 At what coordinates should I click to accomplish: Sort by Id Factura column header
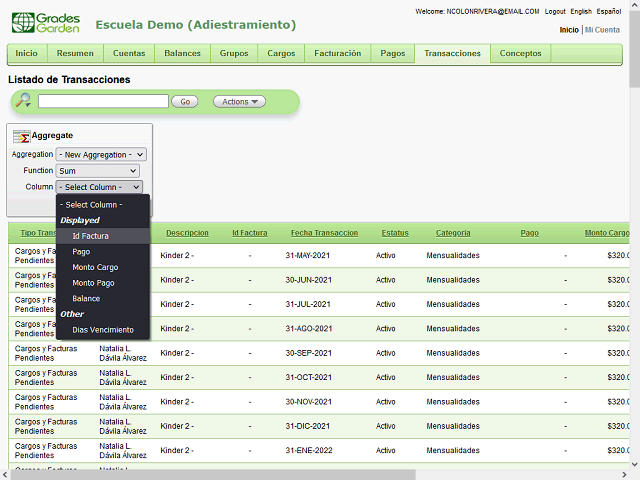[250, 233]
